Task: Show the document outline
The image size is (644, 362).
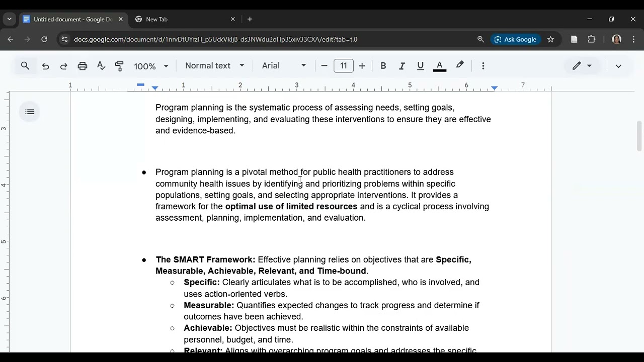Action: coord(30,112)
